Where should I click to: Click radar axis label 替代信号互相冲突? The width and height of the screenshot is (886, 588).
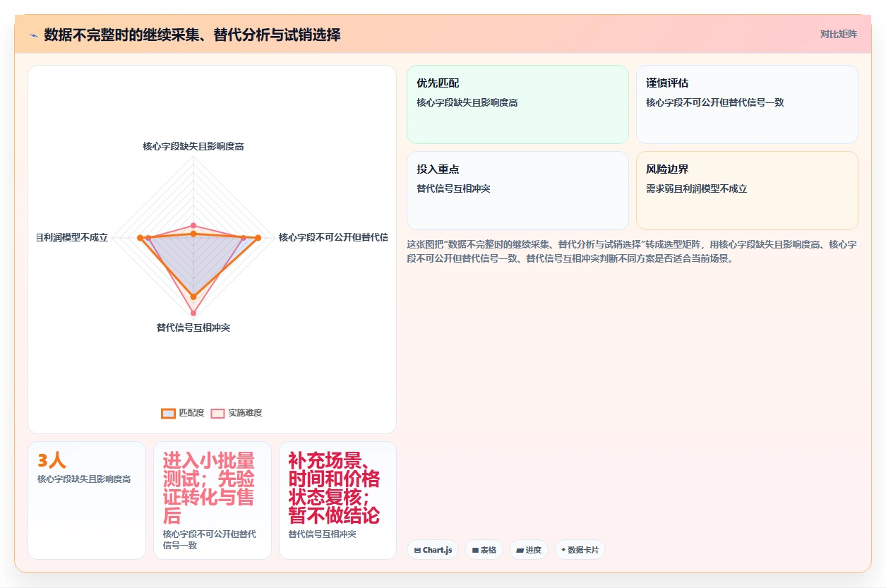[193, 328]
